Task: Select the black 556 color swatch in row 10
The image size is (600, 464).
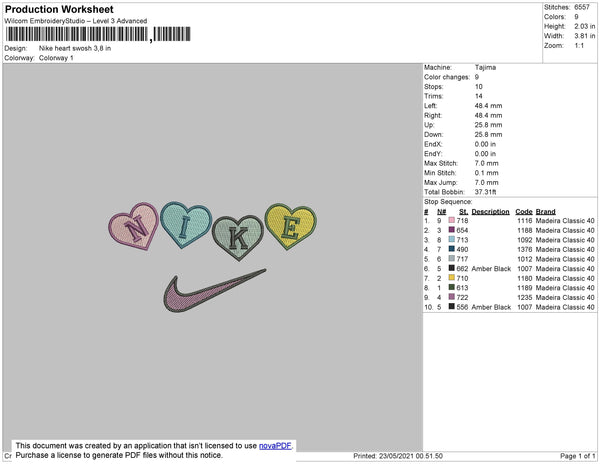Action: tap(452, 306)
